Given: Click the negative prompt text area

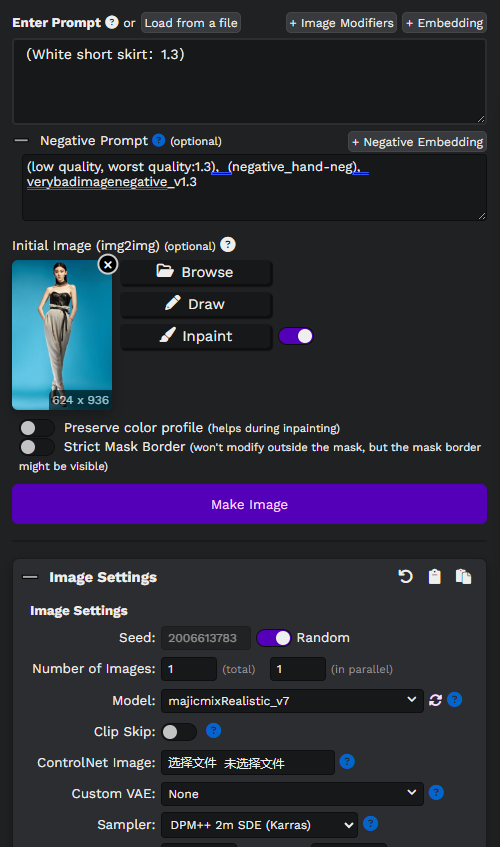Looking at the screenshot, I should point(254,187).
